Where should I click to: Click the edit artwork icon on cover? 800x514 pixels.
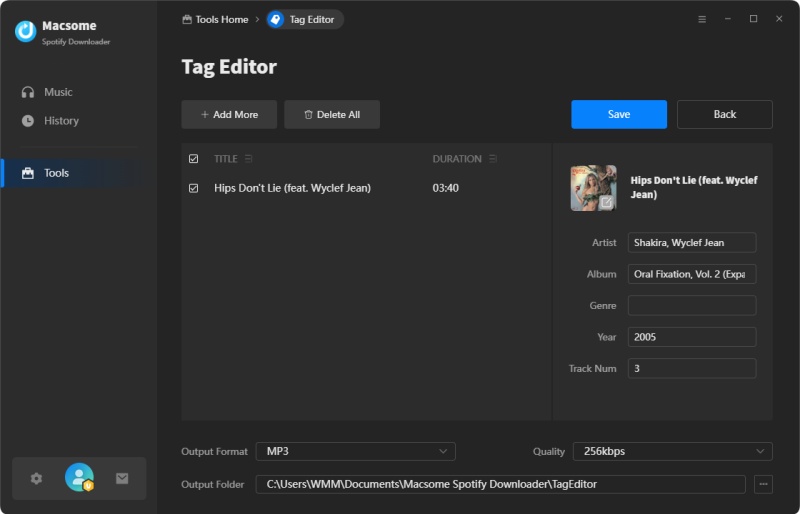(606, 202)
